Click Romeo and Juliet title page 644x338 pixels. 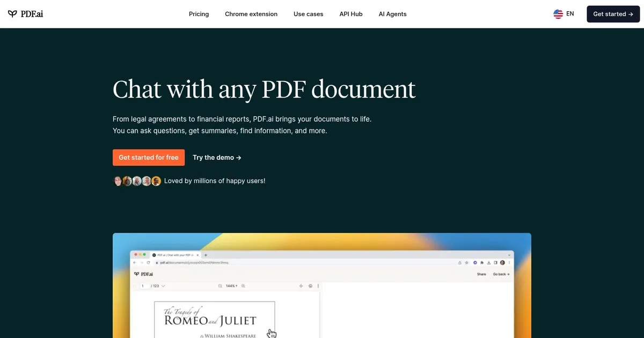215,320
